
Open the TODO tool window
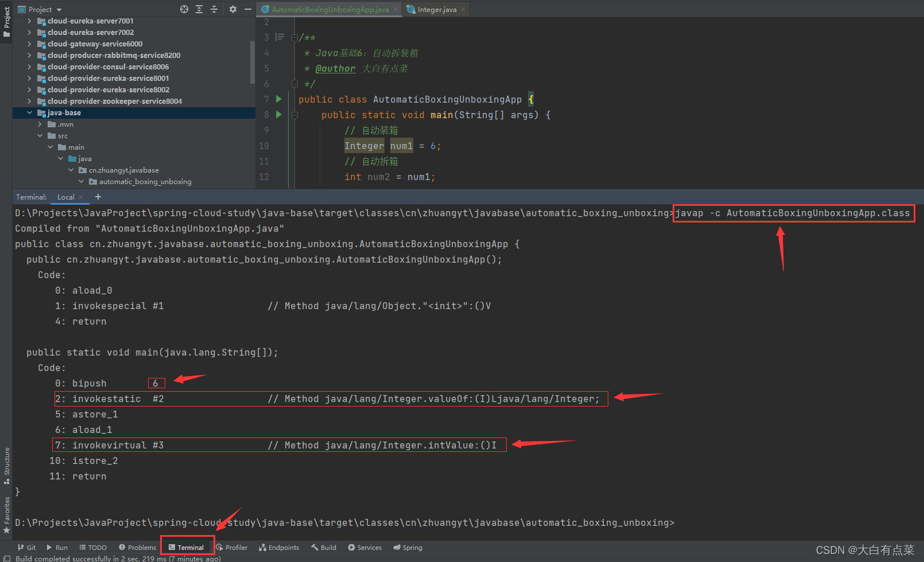pos(93,548)
